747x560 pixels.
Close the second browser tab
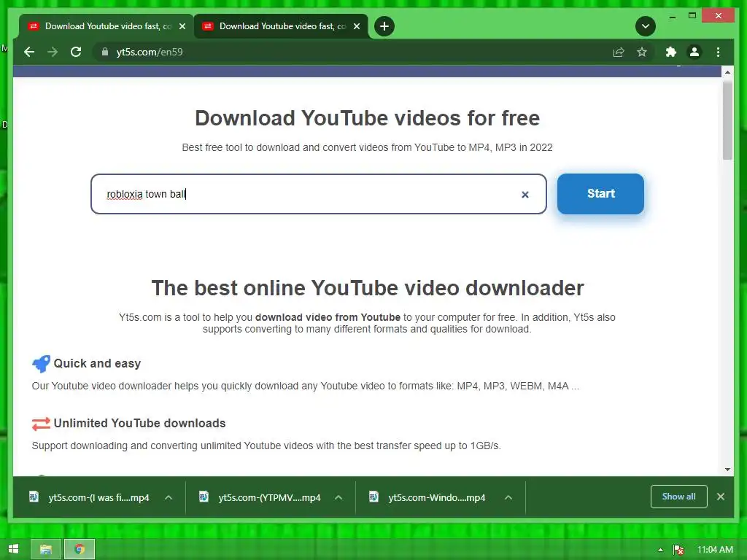pos(356,26)
